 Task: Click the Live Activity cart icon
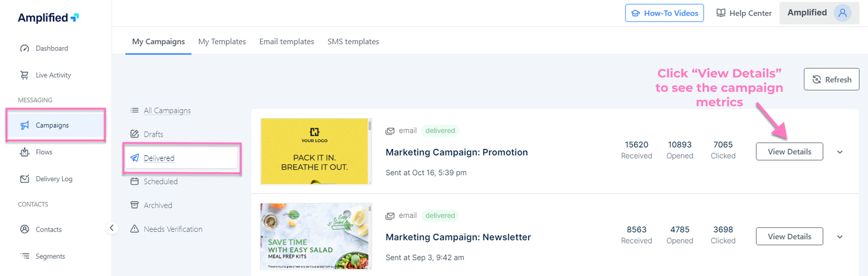[x=24, y=75]
